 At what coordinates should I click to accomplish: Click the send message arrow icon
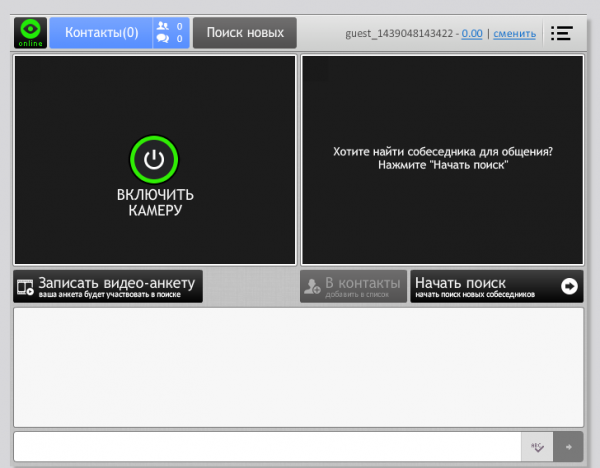(x=569, y=446)
